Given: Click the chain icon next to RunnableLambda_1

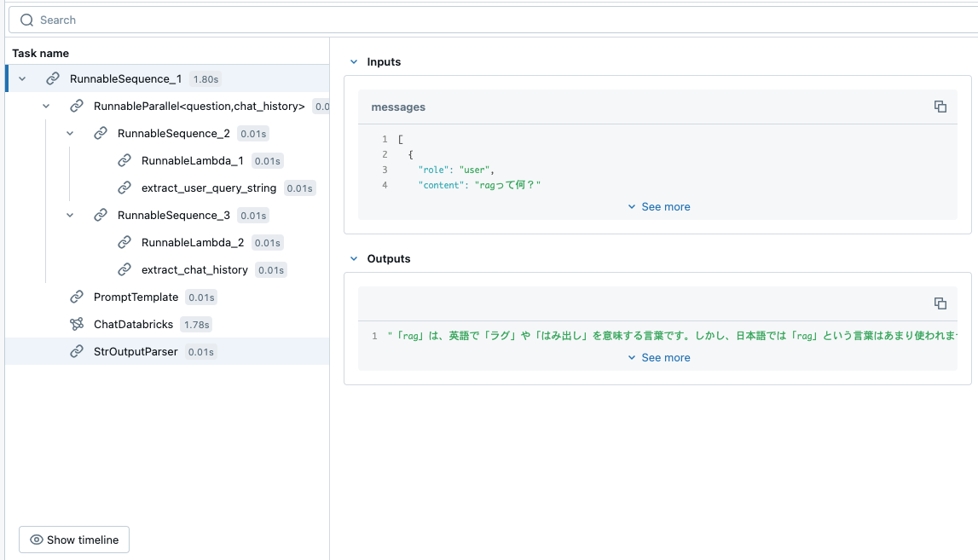Looking at the screenshot, I should [123, 160].
